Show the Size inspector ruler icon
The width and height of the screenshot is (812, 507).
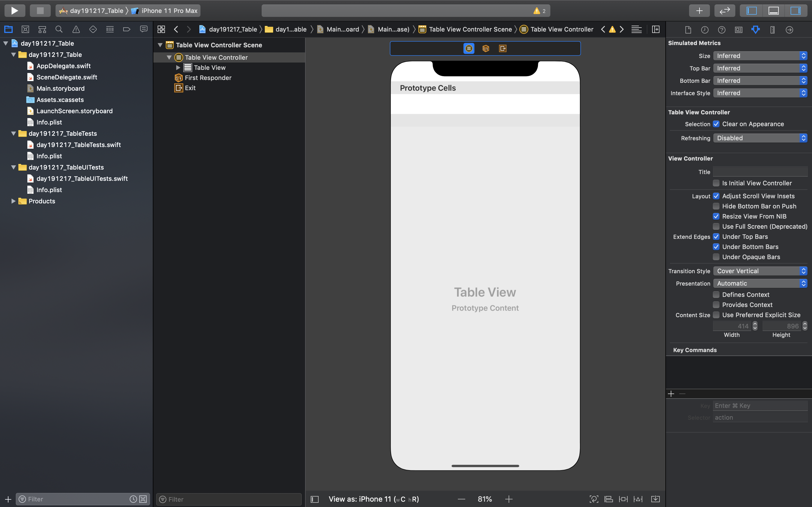(773, 30)
